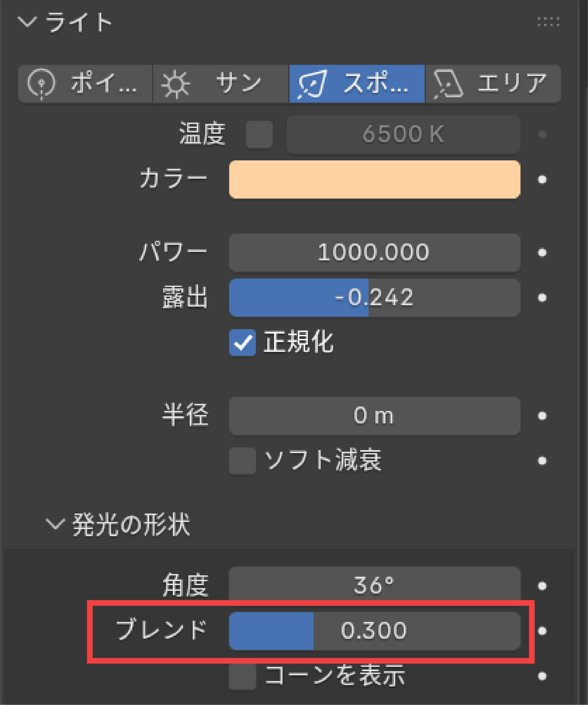This screenshot has width=588, height=705.
Task: Select the Point light type icon
Action: (41, 83)
